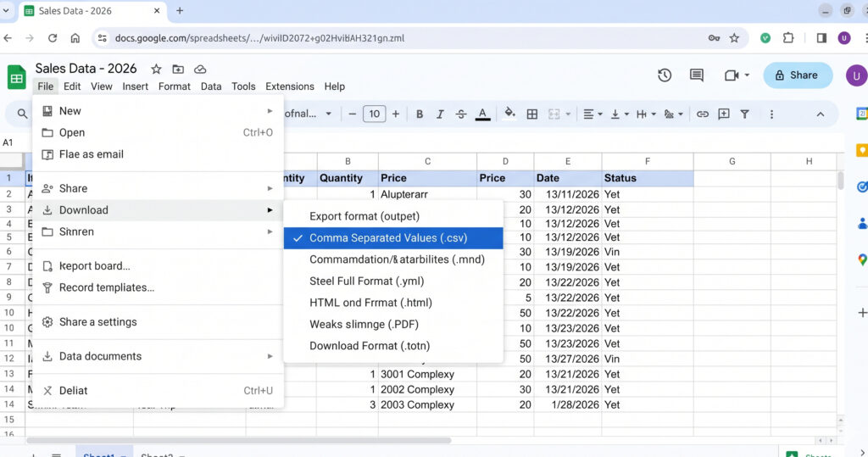The height and width of the screenshot is (457, 868).
Task: Apply strikethrough formatting
Action: click(461, 114)
